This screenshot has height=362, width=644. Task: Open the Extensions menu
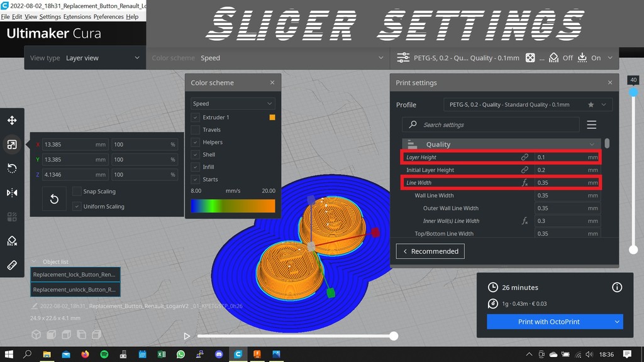click(x=77, y=17)
